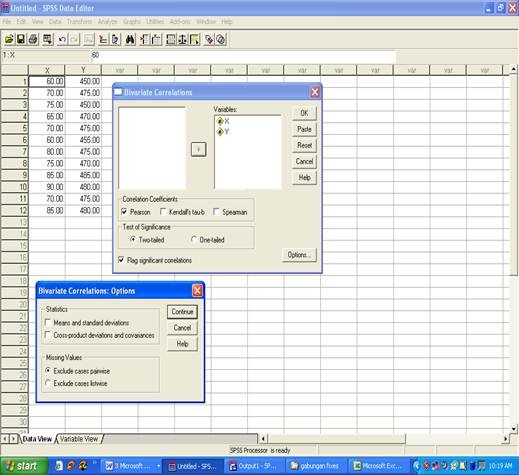The image size is (519, 475).
Task: Click Paste in Bivariate Correlations dialog
Action: pos(304,129)
